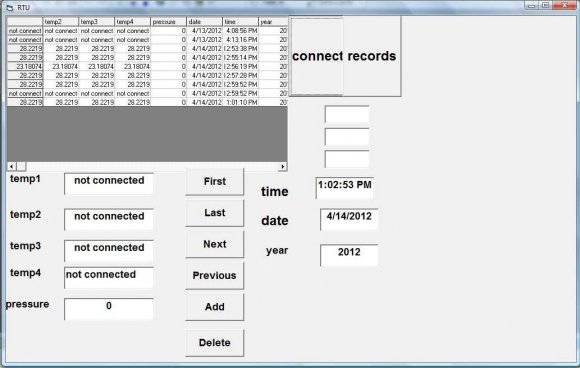Screen dimensions: 580x368
Task: Click 23.18074 in the temp2 column
Action: point(61,67)
